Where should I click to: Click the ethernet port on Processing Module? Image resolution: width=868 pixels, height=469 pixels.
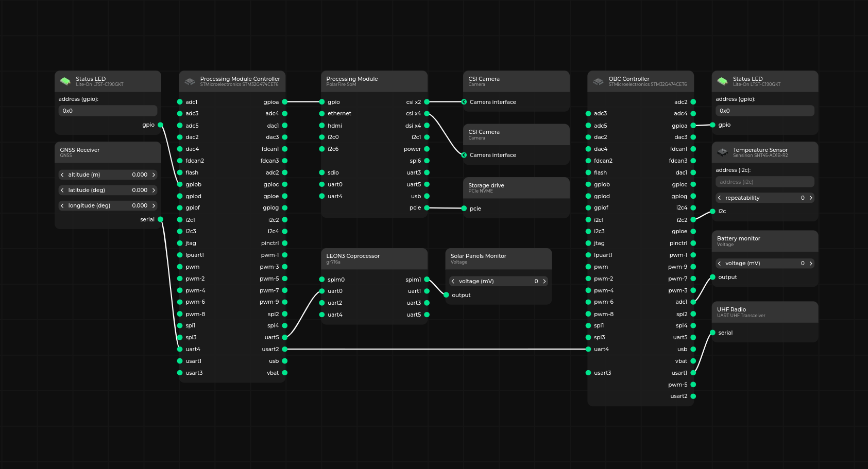pyautogui.click(x=322, y=114)
